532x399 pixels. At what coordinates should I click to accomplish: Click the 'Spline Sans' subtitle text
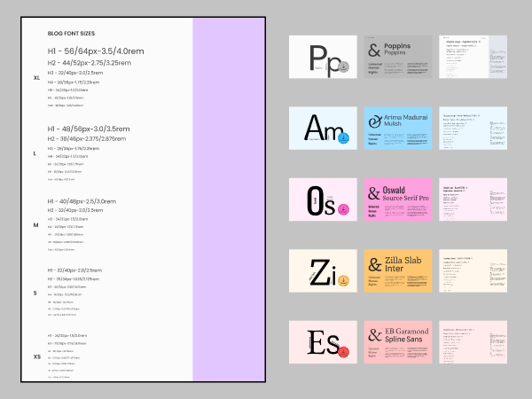[x=403, y=339]
